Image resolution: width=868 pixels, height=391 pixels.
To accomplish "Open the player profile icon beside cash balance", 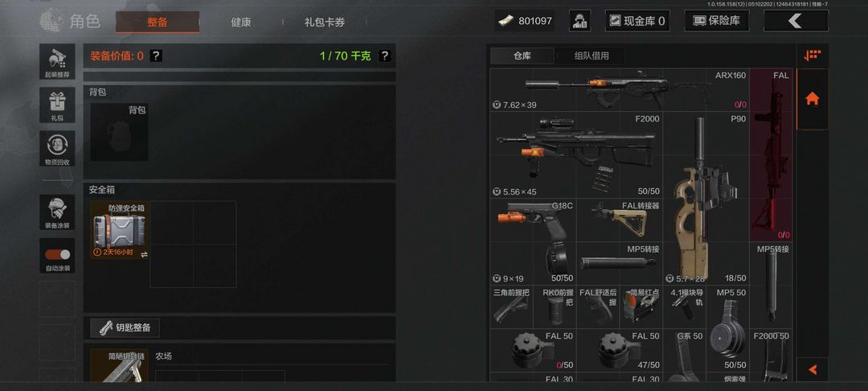I will pyautogui.click(x=579, y=21).
